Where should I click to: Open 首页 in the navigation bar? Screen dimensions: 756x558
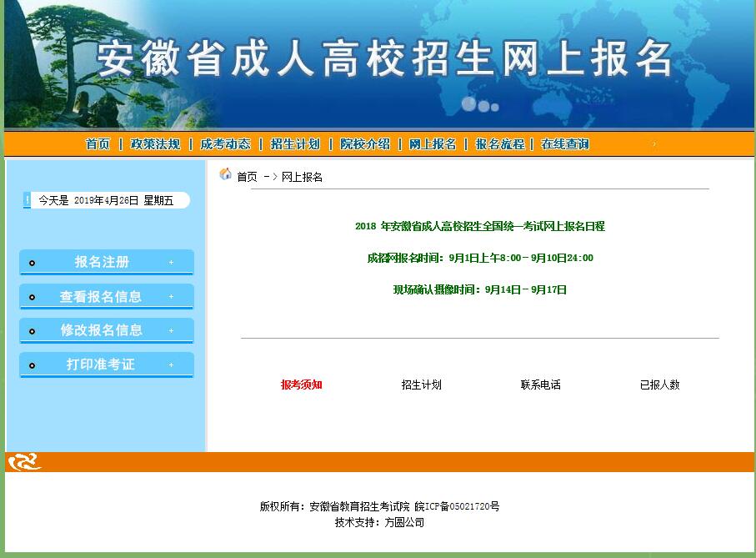click(98, 143)
